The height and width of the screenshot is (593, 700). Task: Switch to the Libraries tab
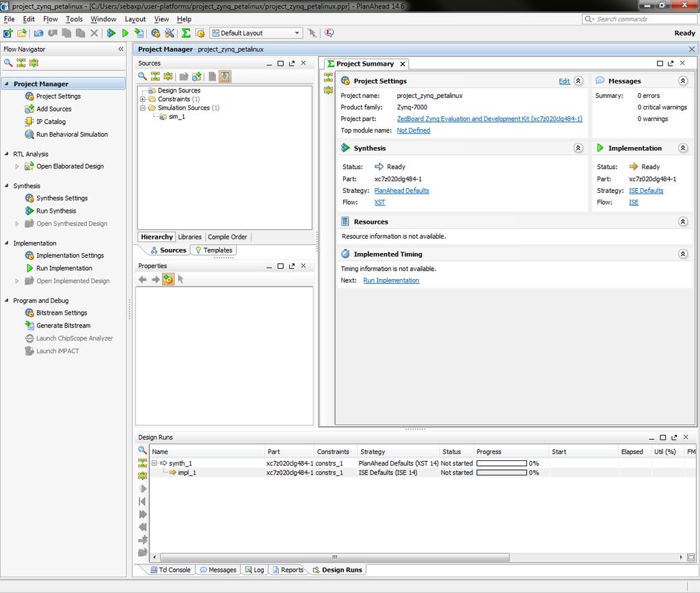190,237
